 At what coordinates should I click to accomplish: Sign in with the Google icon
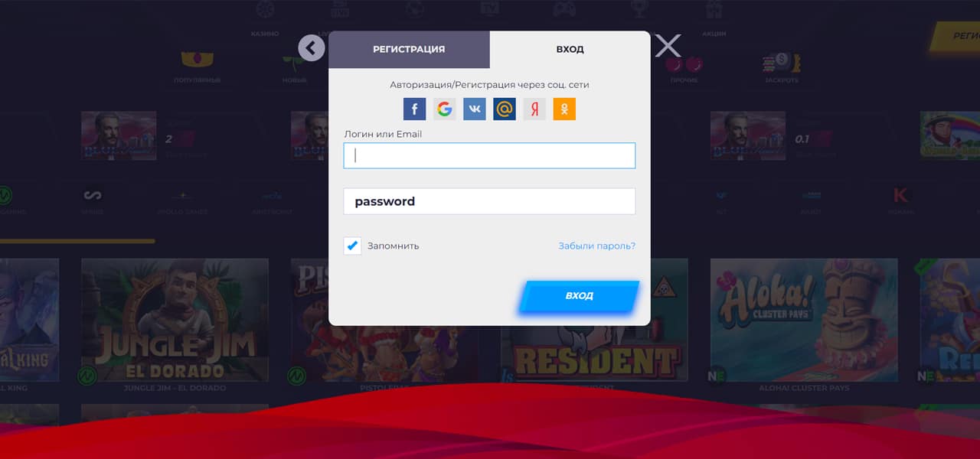click(x=444, y=109)
